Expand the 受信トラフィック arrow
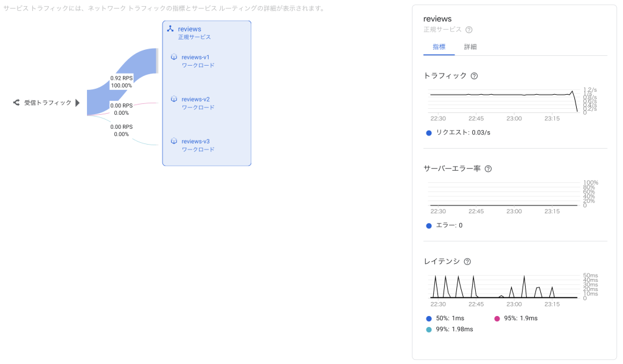 [77, 103]
